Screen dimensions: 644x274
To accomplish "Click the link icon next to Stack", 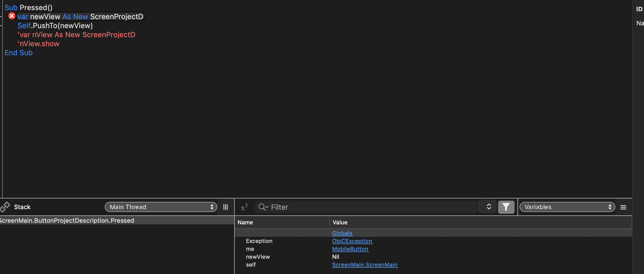I will pyautogui.click(x=5, y=207).
